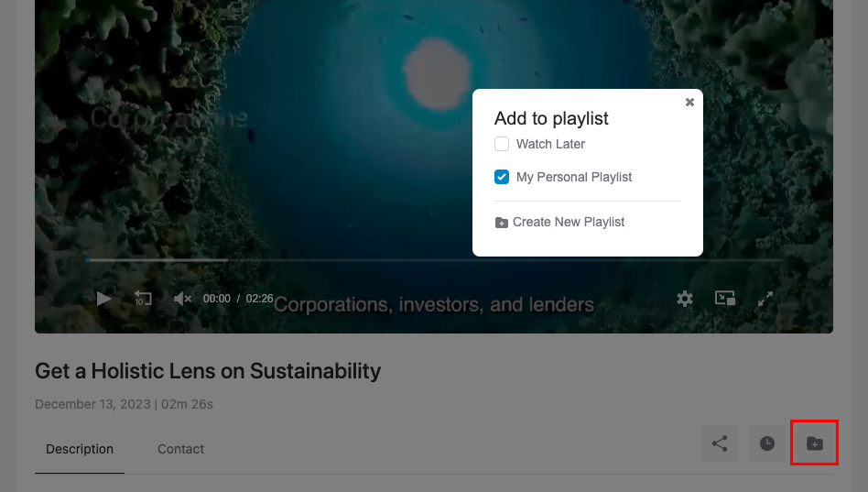
Task: Play the video
Action: click(104, 299)
